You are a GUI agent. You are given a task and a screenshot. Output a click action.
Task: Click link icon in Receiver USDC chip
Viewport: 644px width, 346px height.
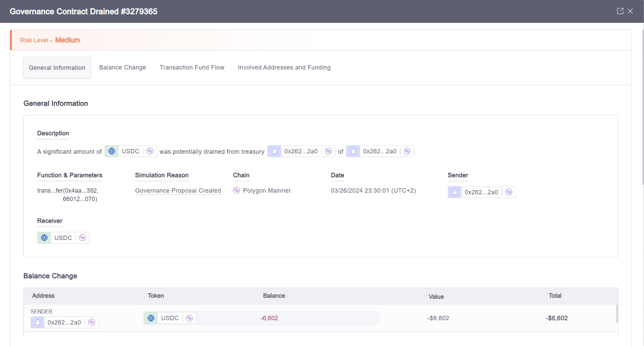(83, 238)
